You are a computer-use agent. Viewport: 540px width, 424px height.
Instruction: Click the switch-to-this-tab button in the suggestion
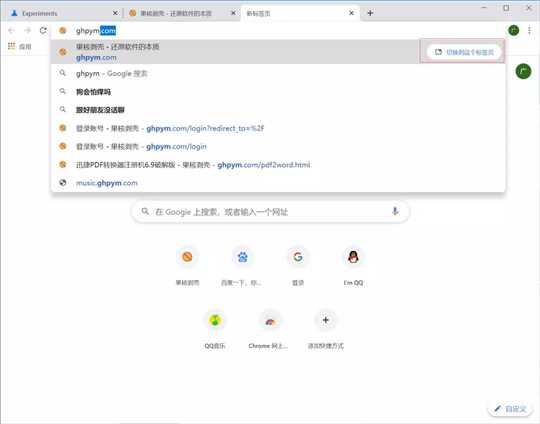click(464, 52)
